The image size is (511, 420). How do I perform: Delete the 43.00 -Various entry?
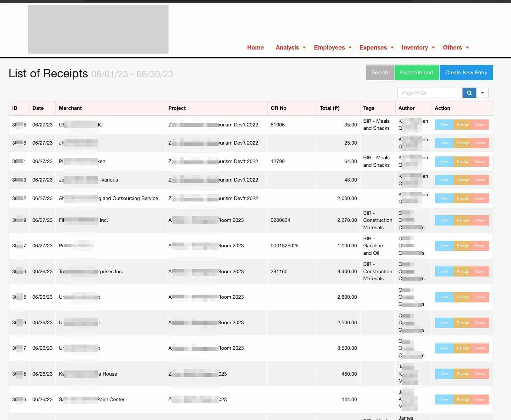pyautogui.click(x=480, y=180)
